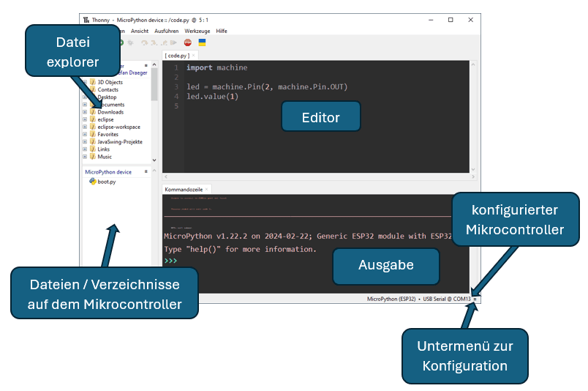The image size is (588, 391).
Task: Click the Ukraine flag icon in the toolbar
Action: [x=203, y=42]
